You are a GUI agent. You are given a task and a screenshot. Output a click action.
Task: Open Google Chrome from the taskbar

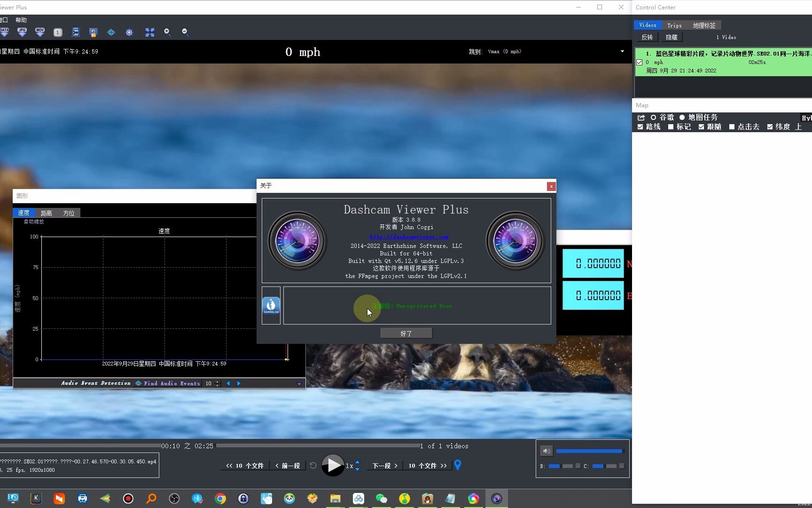point(220,499)
